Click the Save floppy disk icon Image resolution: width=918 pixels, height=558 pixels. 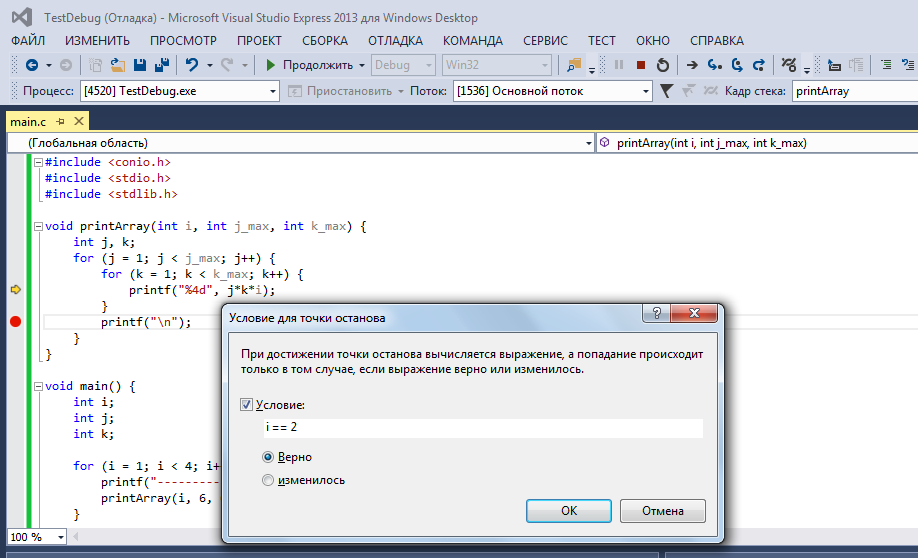point(140,65)
